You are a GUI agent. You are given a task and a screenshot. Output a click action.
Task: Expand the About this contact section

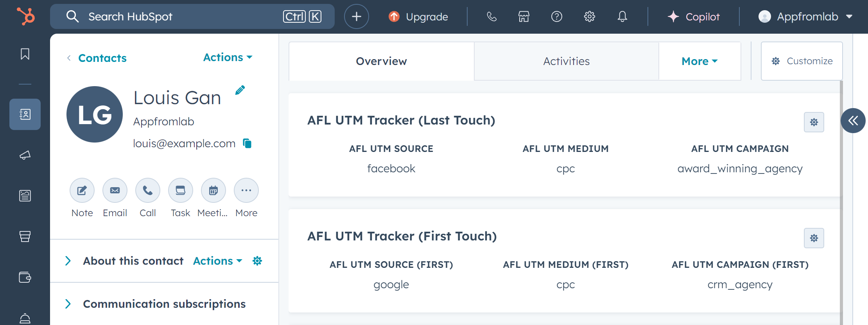(x=68, y=261)
